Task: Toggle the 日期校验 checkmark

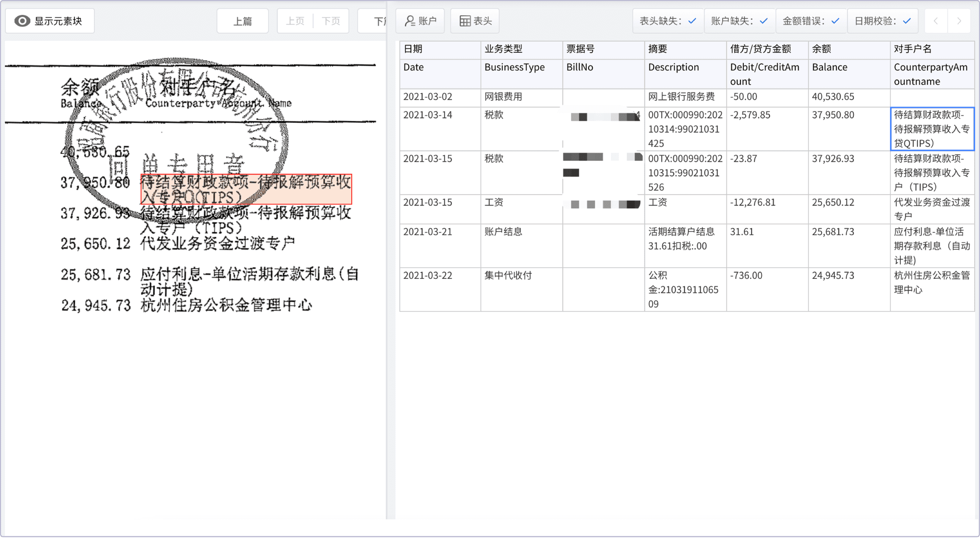Action: point(907,21)
